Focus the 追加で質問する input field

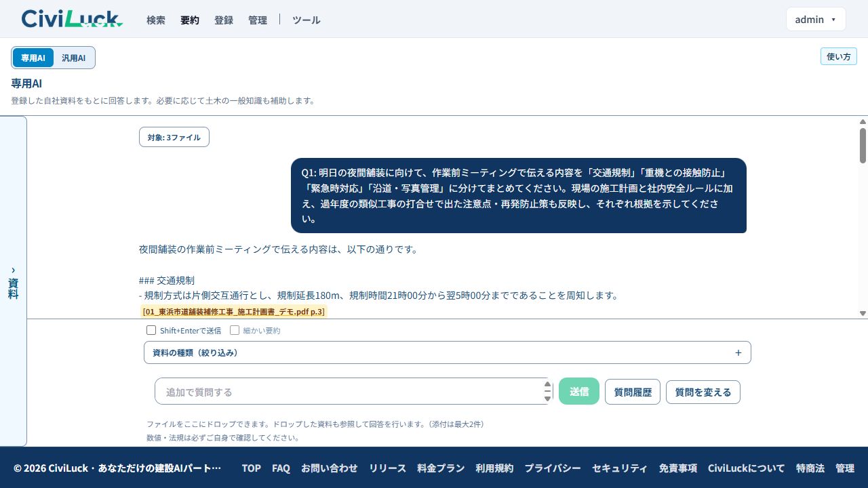pyautogui.click(x=353, y=392)
